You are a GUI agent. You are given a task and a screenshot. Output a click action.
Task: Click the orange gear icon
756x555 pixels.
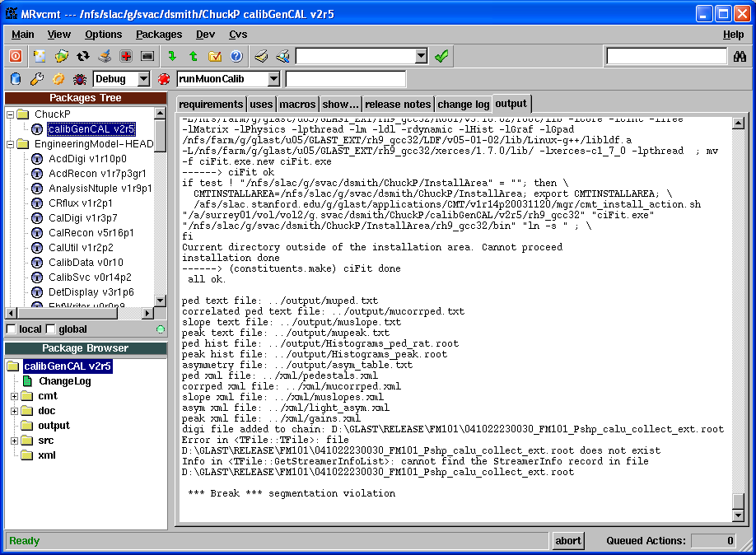58,78
